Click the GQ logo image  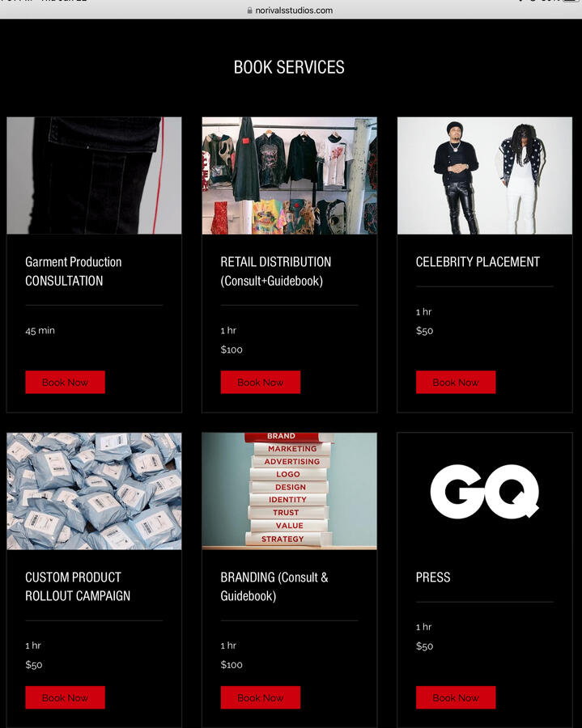tap(485, 491)
